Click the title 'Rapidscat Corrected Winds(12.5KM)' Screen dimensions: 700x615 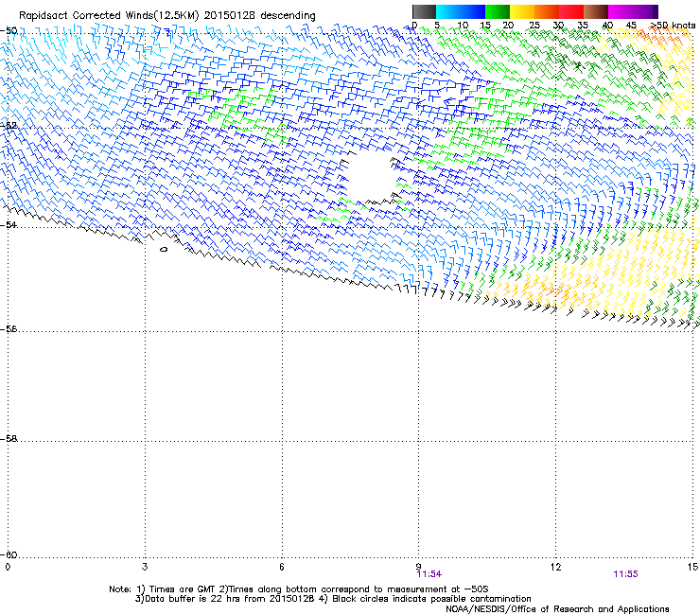pos(109,15)
